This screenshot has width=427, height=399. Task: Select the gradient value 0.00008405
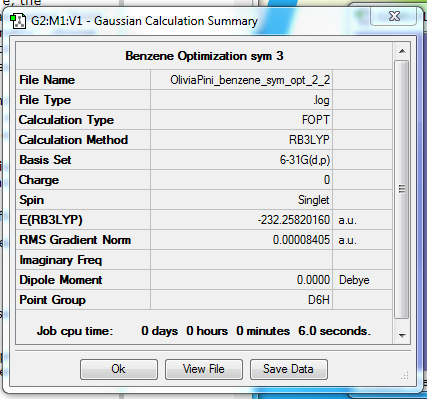point(301,240)
